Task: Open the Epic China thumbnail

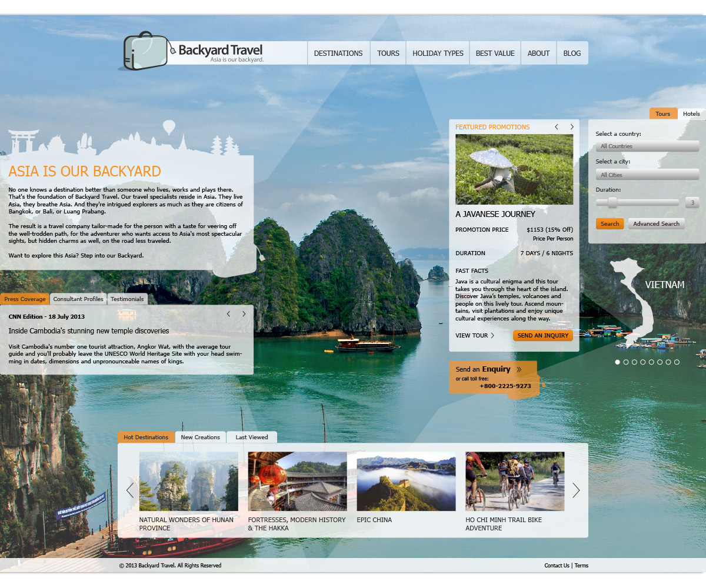Action: click(x=406, y=481)
